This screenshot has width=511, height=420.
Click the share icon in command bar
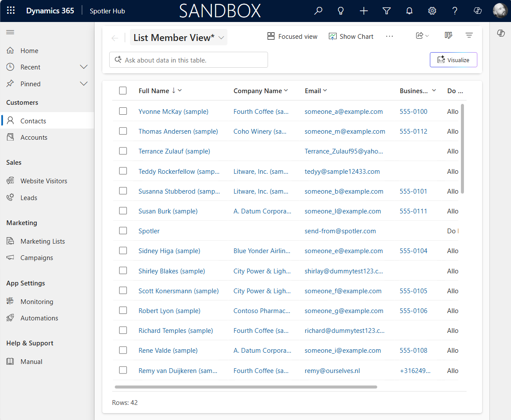pyautogui.click(x=420, y=35)
